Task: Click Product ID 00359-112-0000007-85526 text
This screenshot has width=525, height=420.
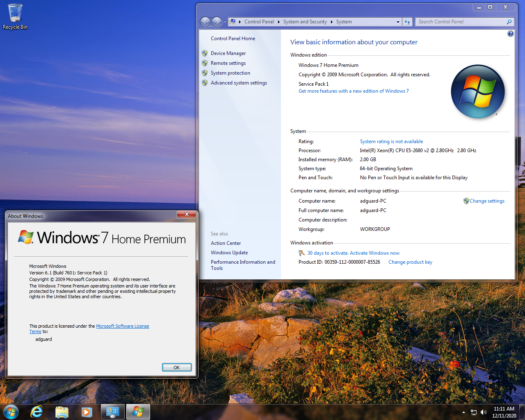Action: tap(339, 262)
